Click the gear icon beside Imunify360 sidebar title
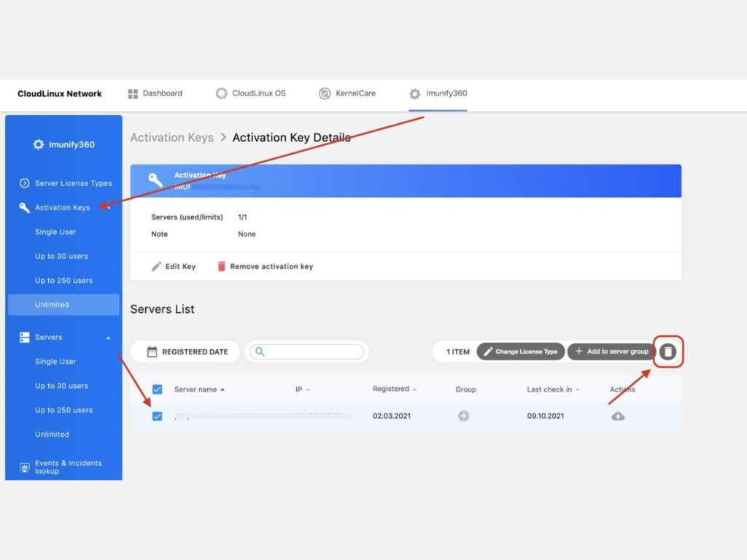The image size is (747, 560). [39, 144]
